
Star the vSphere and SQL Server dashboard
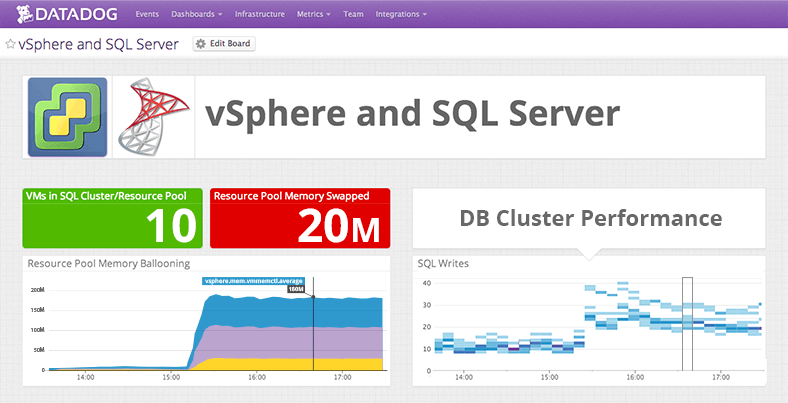coord(10,44)
